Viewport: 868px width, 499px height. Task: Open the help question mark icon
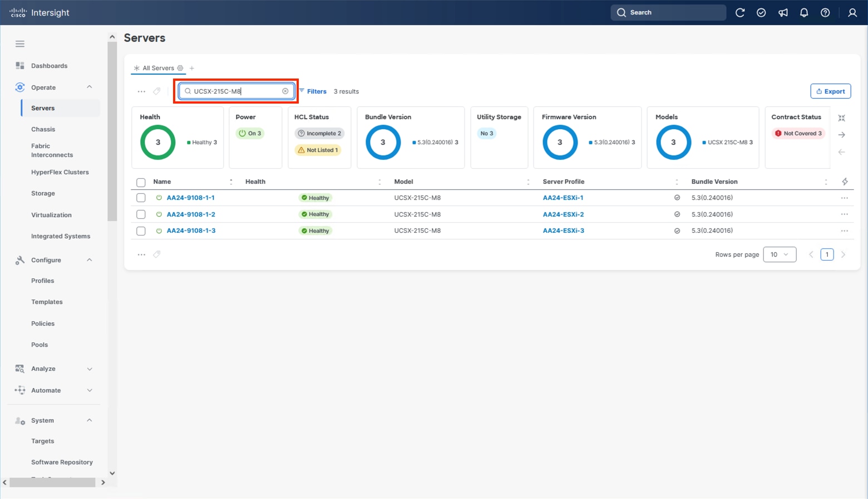[825, 13]
